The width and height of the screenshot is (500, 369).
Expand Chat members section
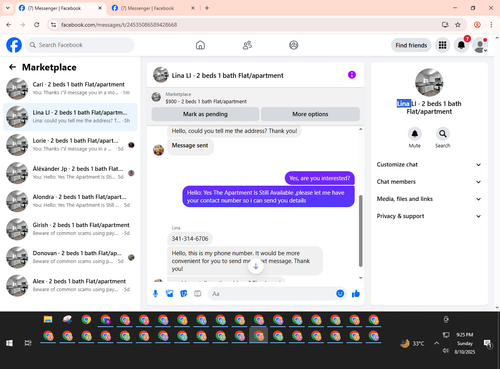(429, 182)
